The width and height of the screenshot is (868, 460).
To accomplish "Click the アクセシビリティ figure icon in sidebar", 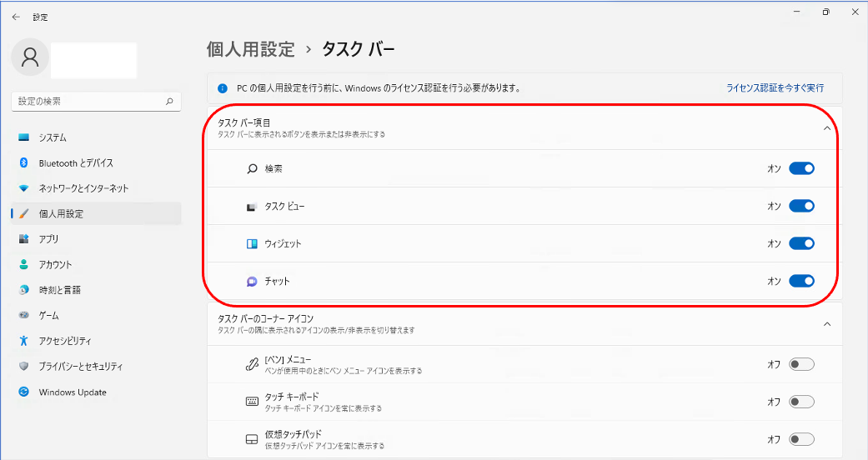I will click(24, 341).
